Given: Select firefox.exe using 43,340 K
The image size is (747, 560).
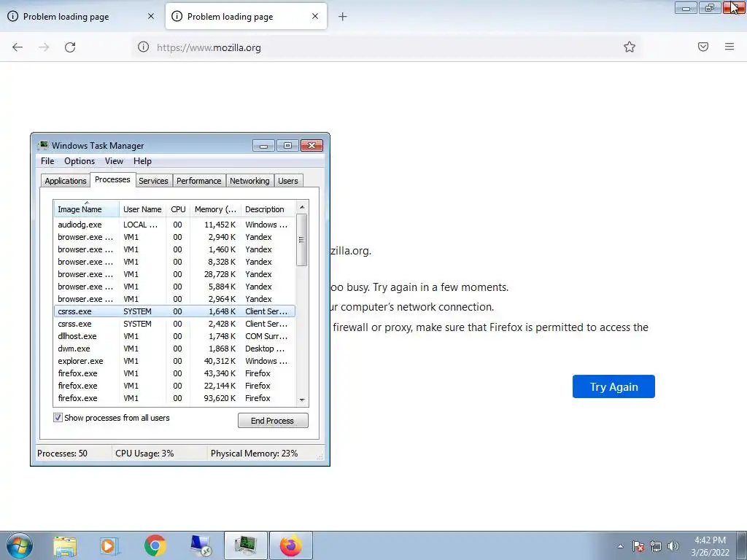Looking at the screenshot, I should (x=174, y=373).
